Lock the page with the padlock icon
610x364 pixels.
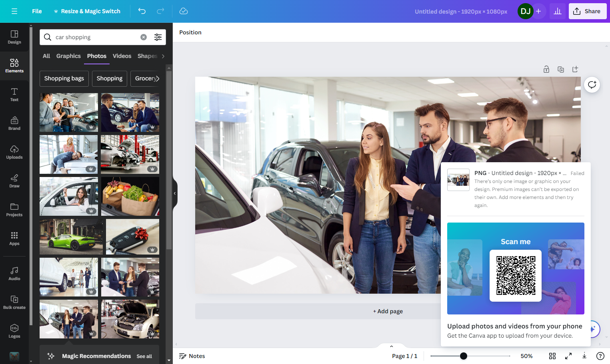point(546,70)
